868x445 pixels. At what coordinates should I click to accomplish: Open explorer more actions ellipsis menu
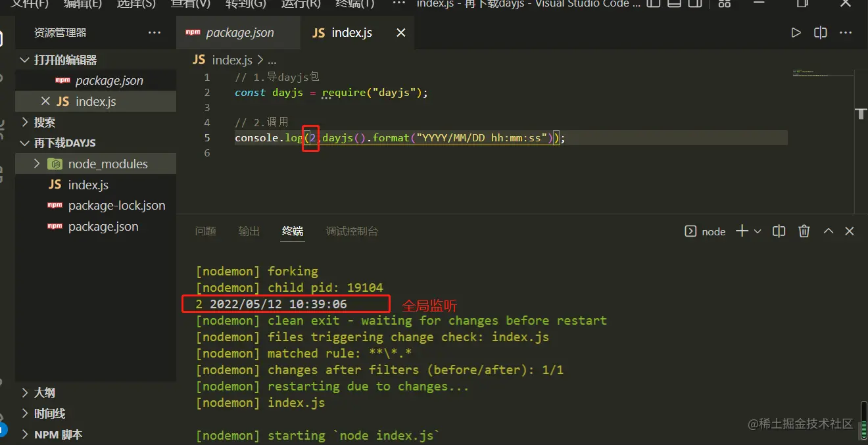[x=155, y=32]
